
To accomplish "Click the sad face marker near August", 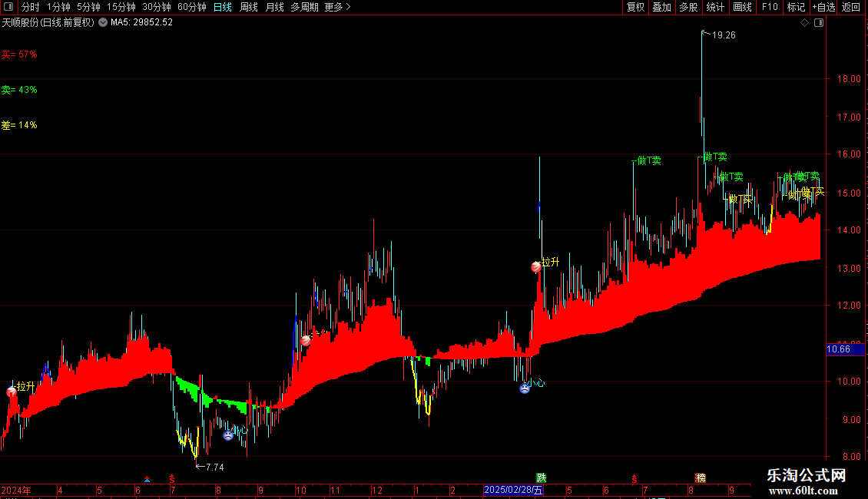I will click(x=228, y=435).
